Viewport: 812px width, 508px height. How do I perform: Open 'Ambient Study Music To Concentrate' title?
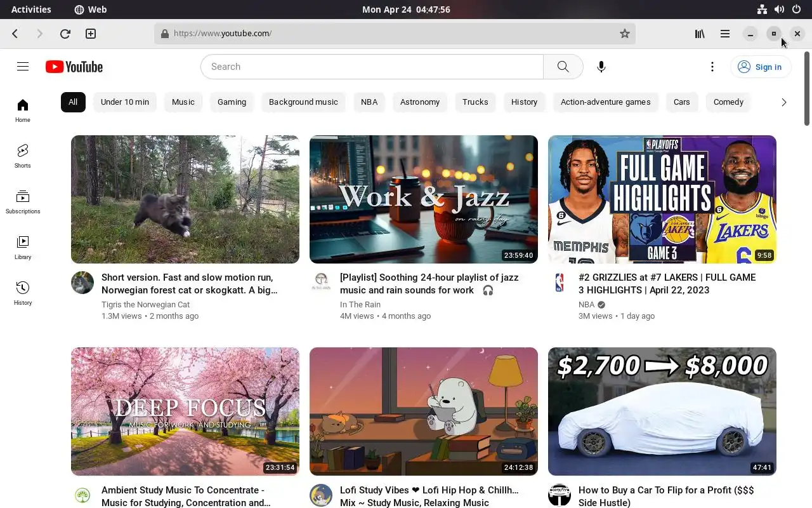coord(187,497)
